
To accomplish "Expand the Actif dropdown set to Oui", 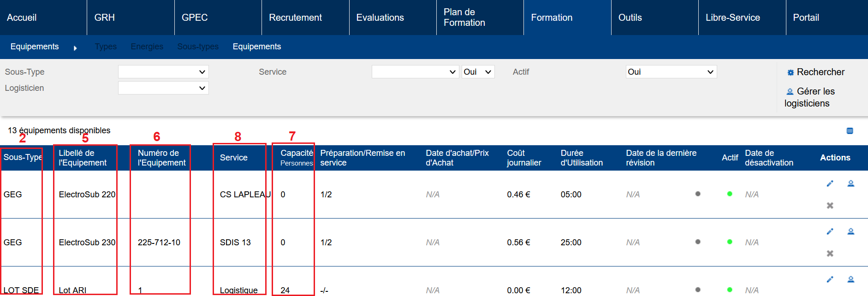I will [x=671, y=72].
